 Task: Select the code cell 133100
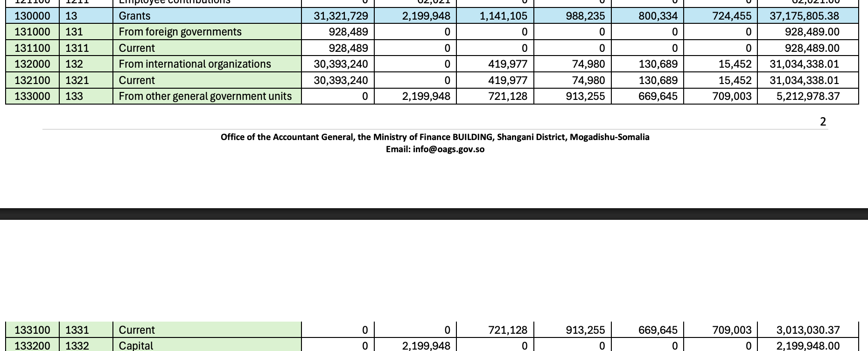pyautogui.click(x=32, y=330)
